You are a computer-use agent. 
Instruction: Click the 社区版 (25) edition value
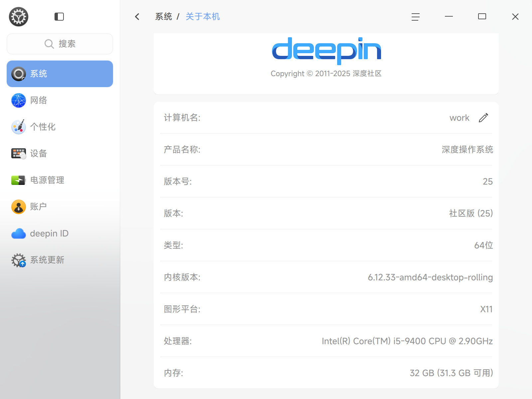coord(471,213)
